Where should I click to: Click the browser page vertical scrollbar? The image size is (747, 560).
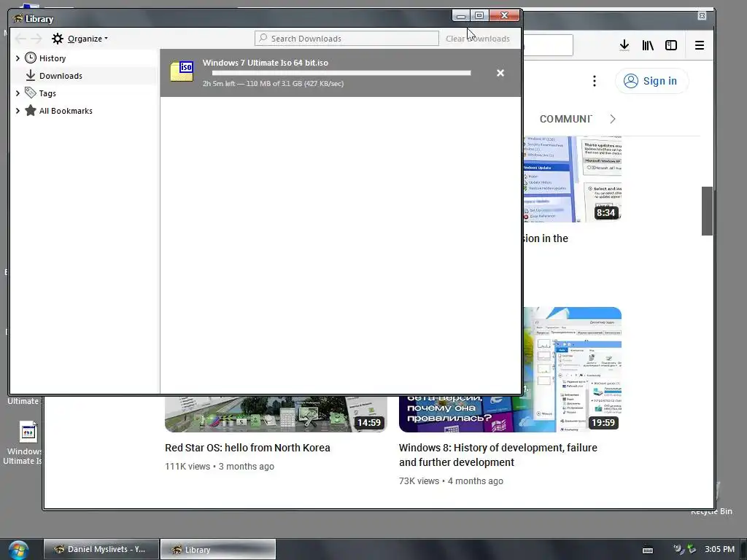(x=707, y=211)
